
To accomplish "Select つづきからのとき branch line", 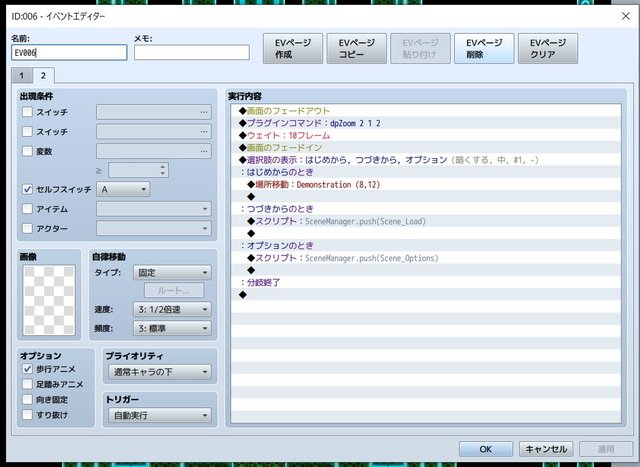I will coord(426,209).
